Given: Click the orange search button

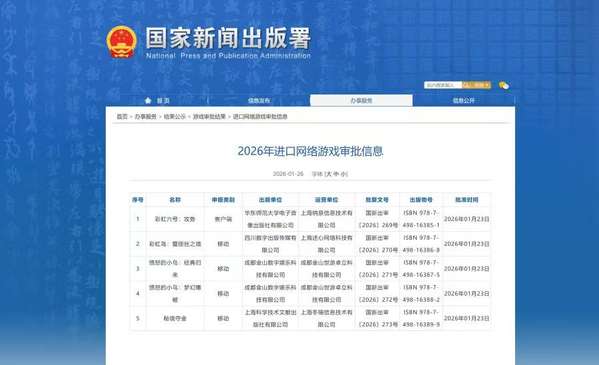Looking at the screenshot, I should [x=476, y=85].
